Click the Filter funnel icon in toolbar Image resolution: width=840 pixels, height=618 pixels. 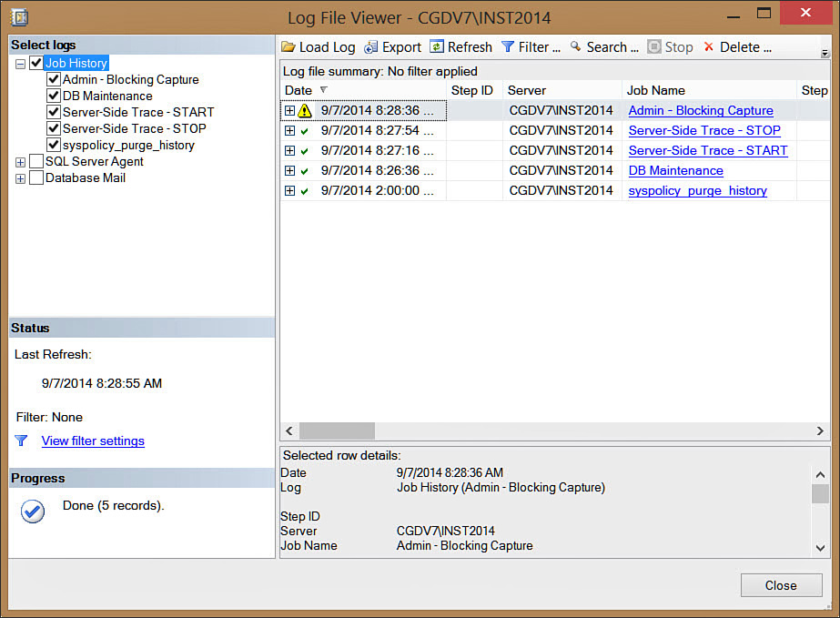pos(507,47)
